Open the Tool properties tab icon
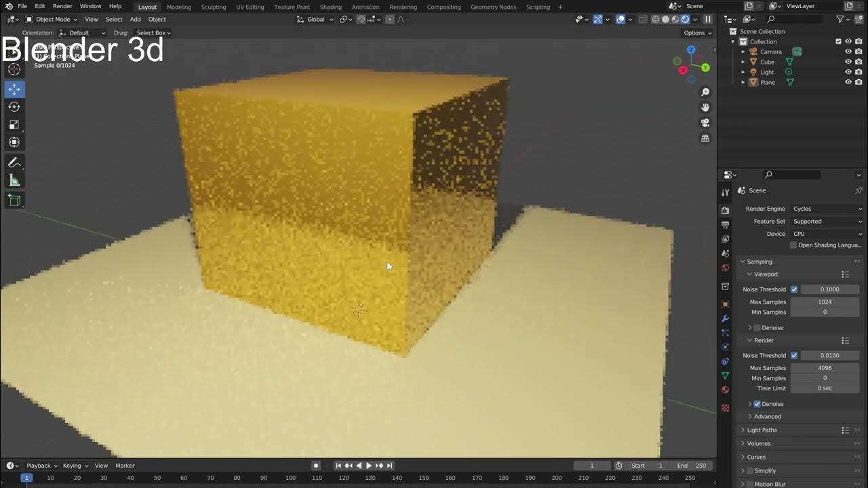The height and width of the screenshot is (488, 868). pyautogui.click(x=725, y=192)
